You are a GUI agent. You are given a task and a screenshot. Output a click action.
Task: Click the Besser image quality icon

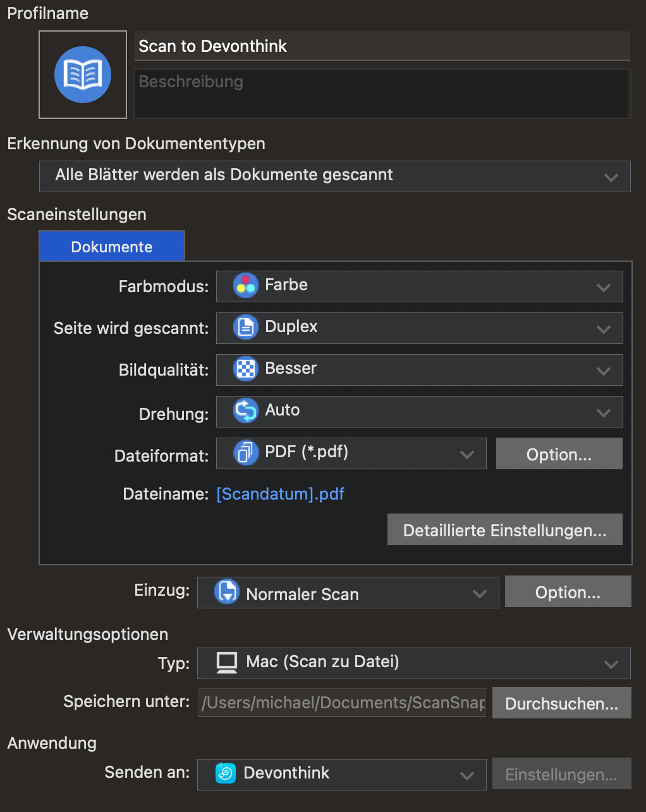pos(245,369)
